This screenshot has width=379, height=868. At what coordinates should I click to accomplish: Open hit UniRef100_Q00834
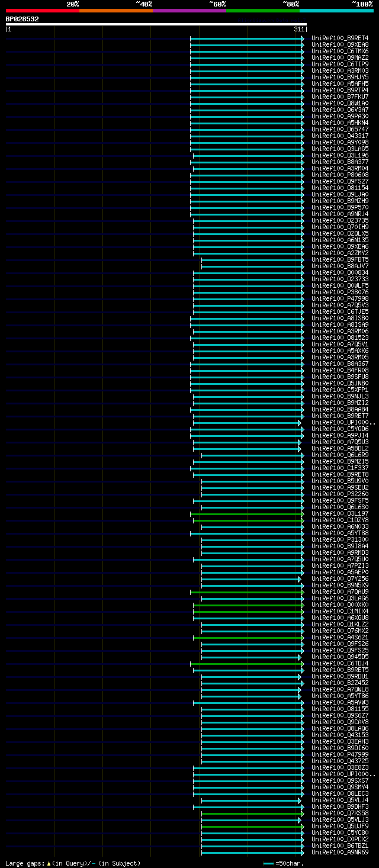coord(340,273)
